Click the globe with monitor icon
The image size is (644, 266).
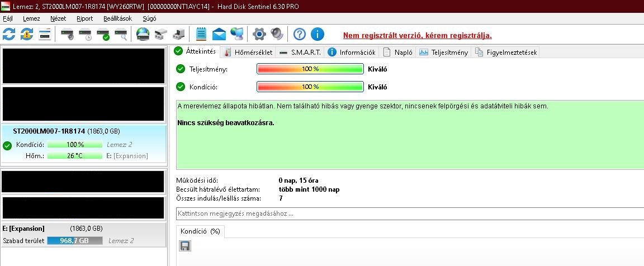(x=237, y=34)
